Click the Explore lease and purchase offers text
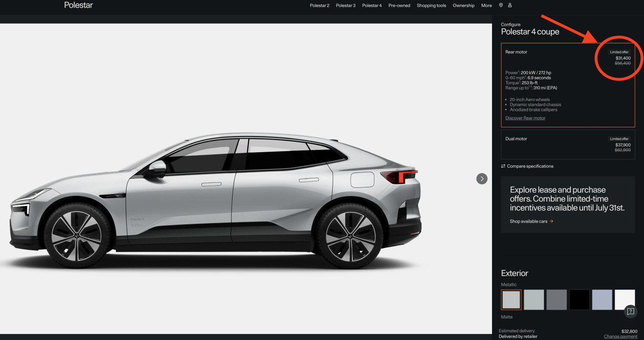 click(x=567, y=199)
